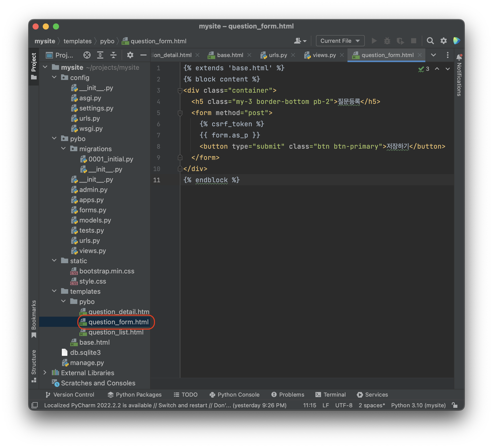This screenshot has height=448, width=493.
Task: Click templates in the breadcrumb path
Action: tap(77, 41)
